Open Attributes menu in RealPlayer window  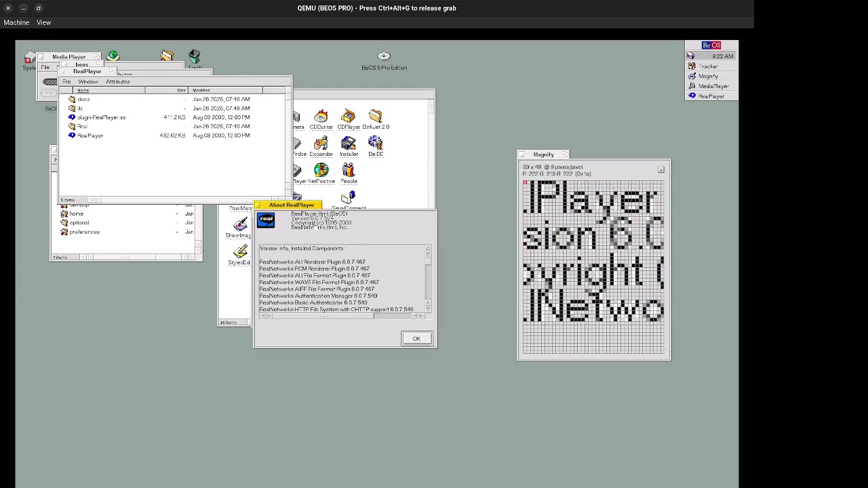click(x=118, y=82)
